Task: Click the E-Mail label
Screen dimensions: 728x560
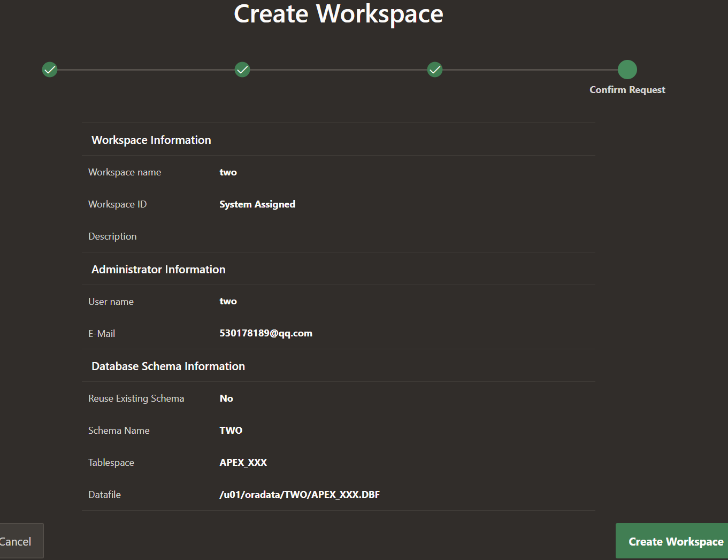Action: pos(102,334)
